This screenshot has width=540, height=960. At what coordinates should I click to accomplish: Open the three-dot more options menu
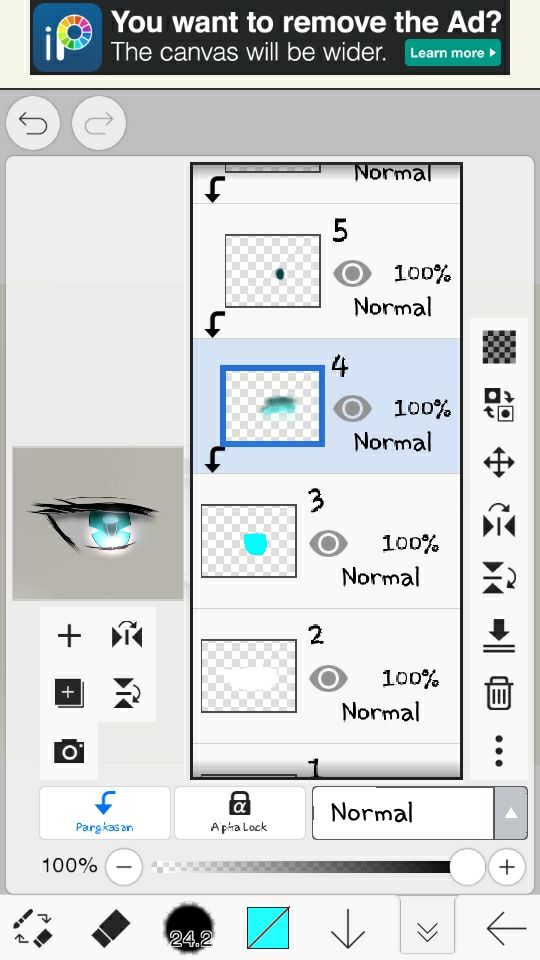click(500, 751)
